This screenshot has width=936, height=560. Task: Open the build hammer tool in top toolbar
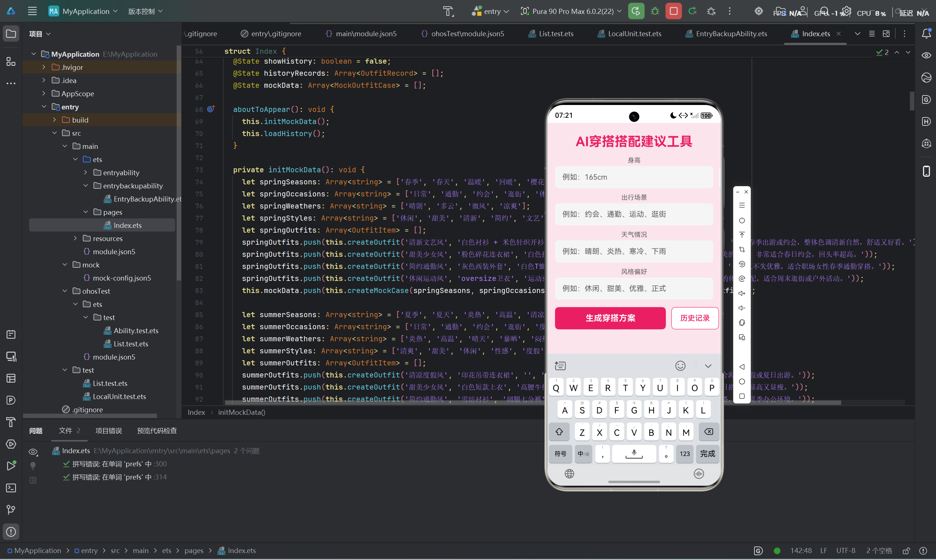[x=448, y=11]
